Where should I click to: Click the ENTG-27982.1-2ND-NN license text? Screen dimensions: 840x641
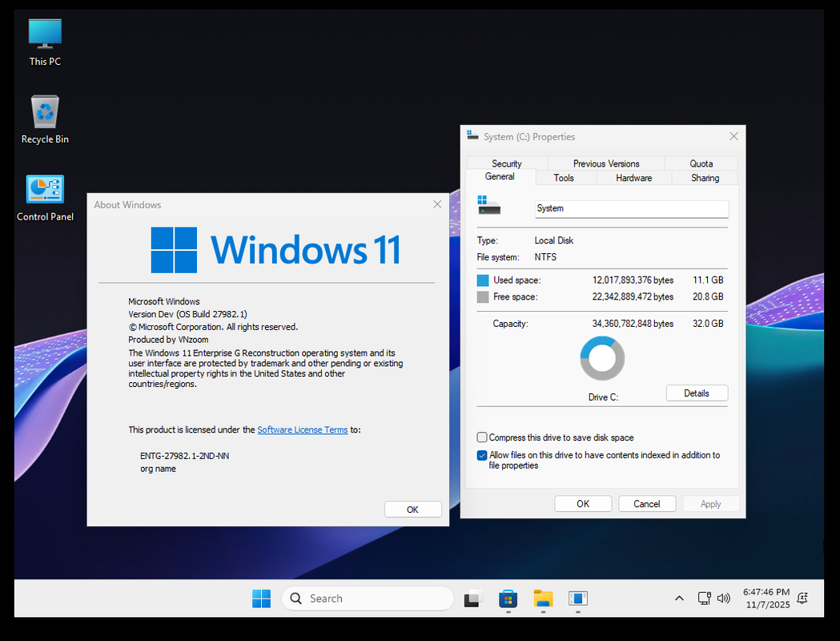point(185,456)
